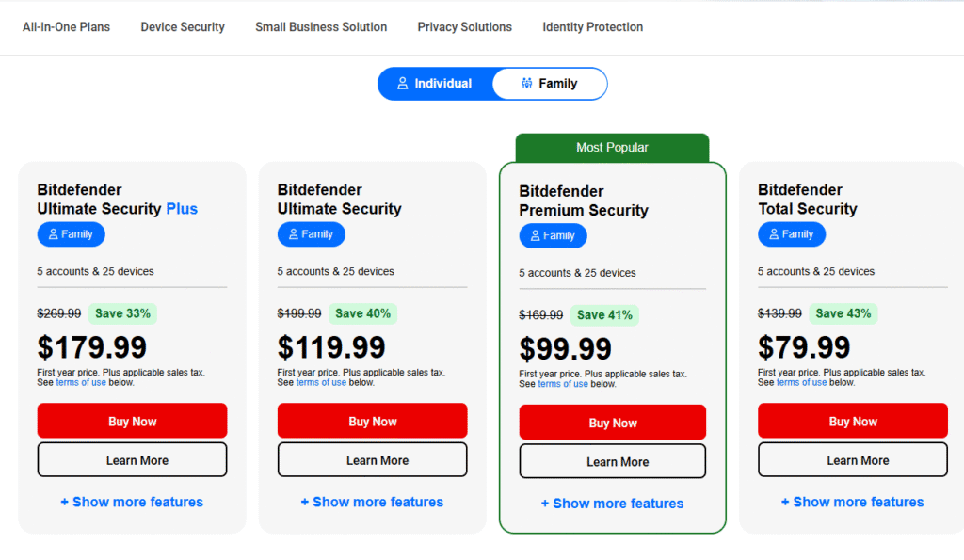The width and height of the screenshot is (964, 560).
Task: Click Family badge under Ultimate Security Plus
Action: tap(72, 234)
